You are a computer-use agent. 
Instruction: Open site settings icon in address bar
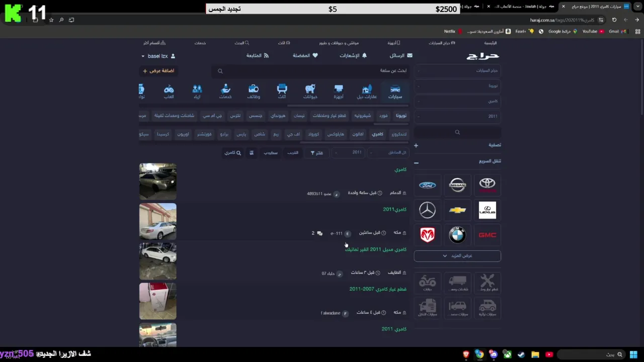pos(601,20)
